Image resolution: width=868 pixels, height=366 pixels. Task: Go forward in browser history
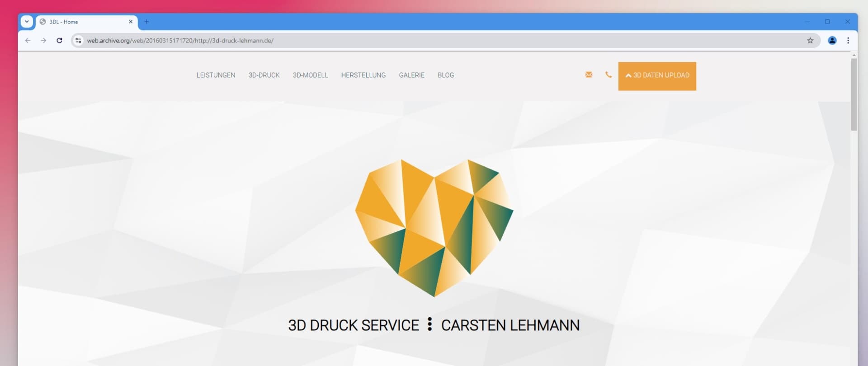click(43, 41)
